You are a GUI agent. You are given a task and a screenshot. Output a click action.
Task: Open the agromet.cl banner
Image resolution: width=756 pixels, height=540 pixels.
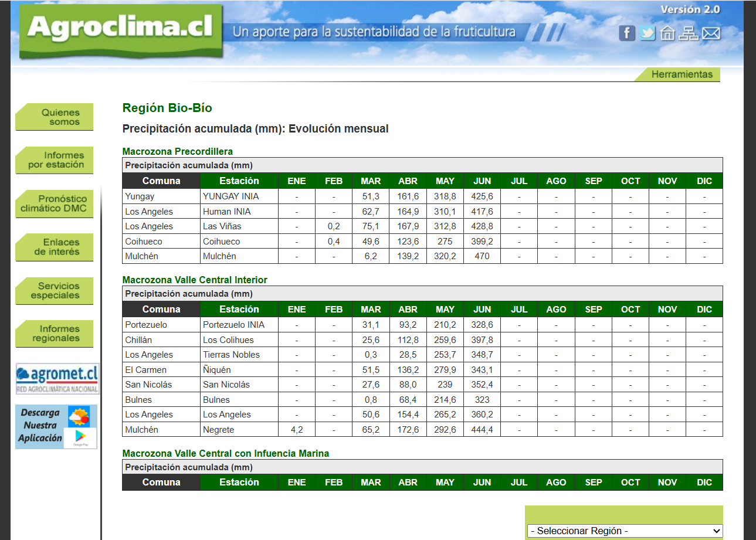(57, 379)
